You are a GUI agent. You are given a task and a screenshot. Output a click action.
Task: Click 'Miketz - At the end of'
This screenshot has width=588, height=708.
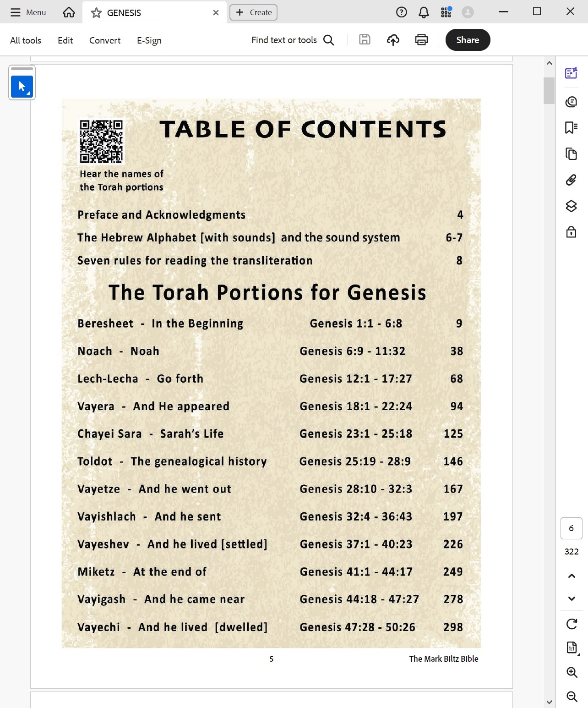click(142, 572)
